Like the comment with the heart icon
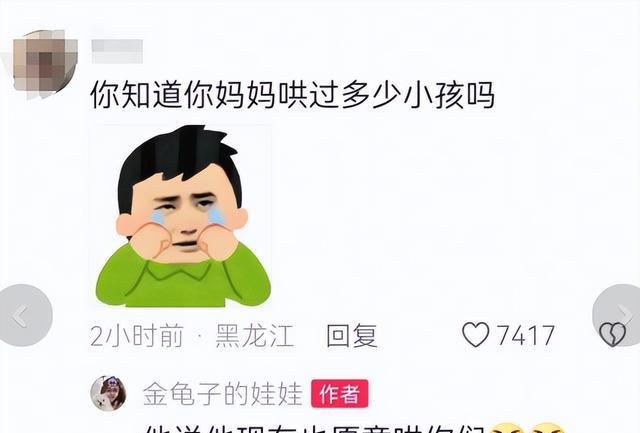The image size is (640, 433). click(476, 335)
